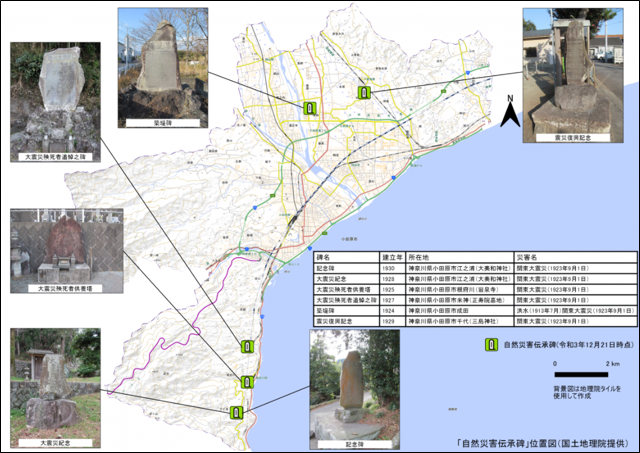Click the 碑名 table header
The height and width of the screenshot is (453, 640).
pos(347,257)
